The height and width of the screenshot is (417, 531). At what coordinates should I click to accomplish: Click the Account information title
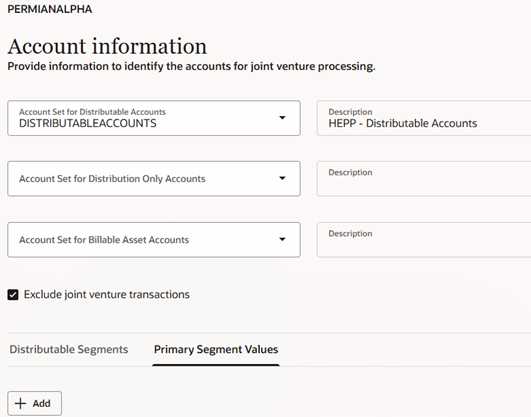click(107, 46)
